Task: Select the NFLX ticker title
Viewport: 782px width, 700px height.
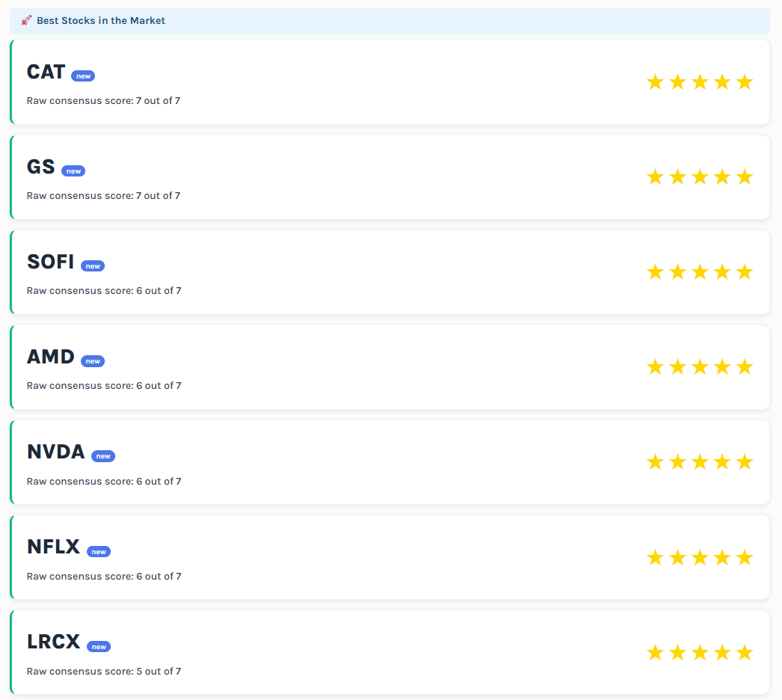Action: click(x=53, y=547)
